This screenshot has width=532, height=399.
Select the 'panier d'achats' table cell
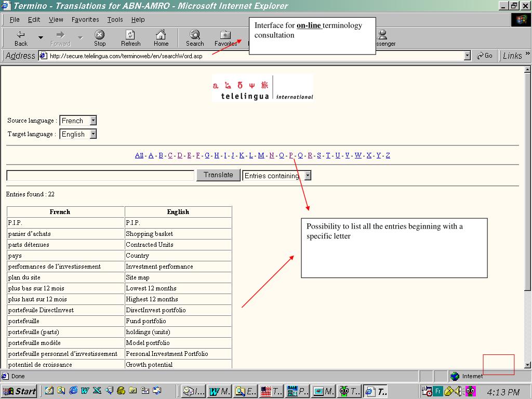coord(65,234)
